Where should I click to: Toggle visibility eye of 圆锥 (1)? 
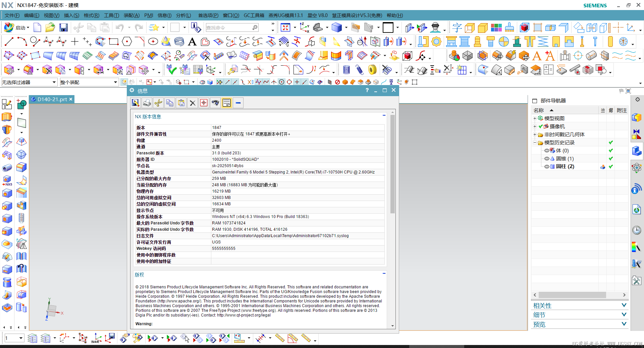pyautogui.click(x=547, y=158)
